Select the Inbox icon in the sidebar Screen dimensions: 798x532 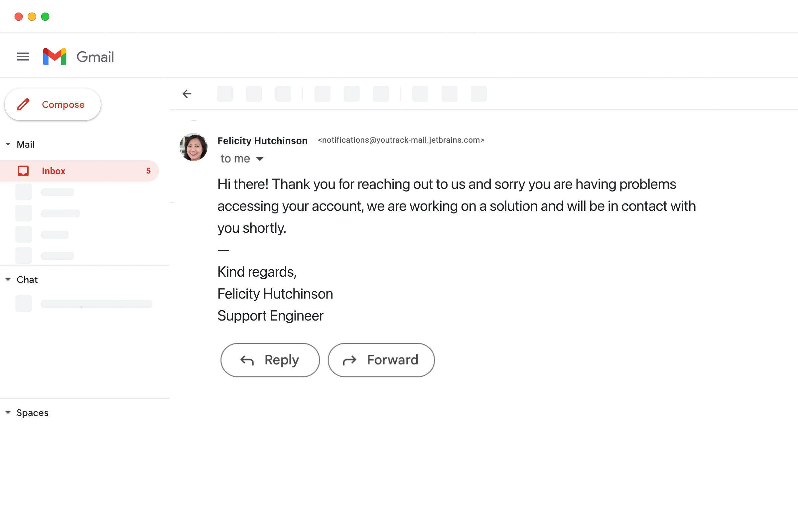(x=23, y=171)
